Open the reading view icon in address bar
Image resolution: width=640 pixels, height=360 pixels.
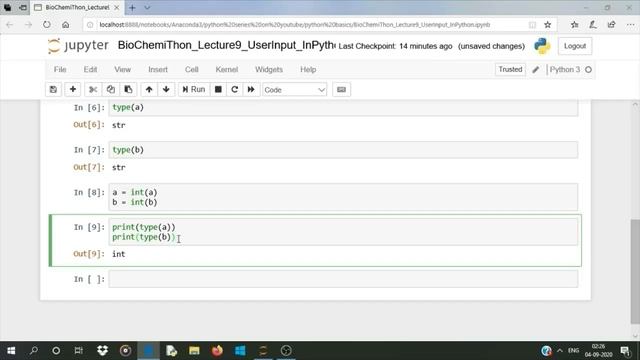532,24
